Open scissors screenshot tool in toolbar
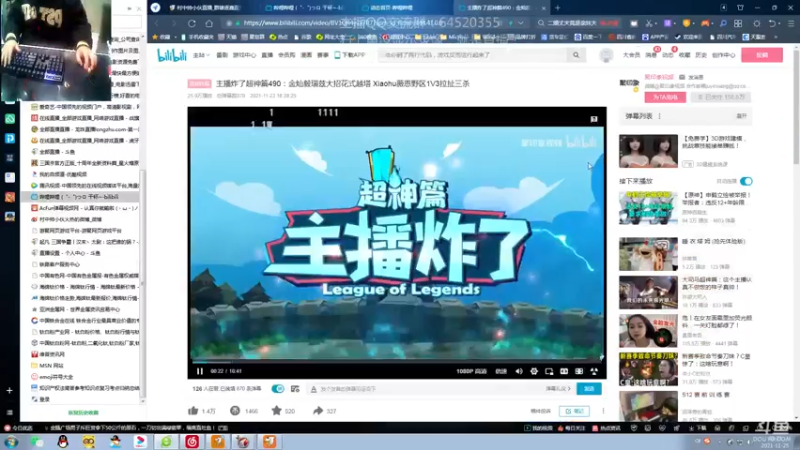Viewport: 800px width, 450px height. coord(648,23)
